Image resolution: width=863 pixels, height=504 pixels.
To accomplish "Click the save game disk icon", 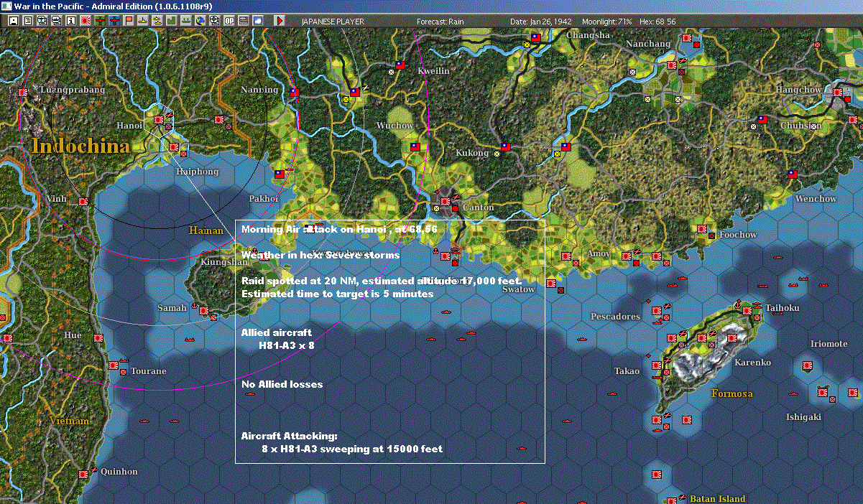I will (x=13, y=21).
